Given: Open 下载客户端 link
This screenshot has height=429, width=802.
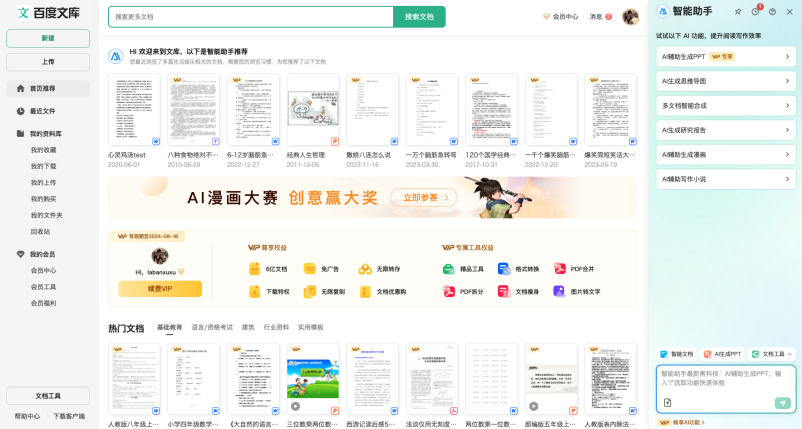Looking at the screenshot, I should coord(69,416).
